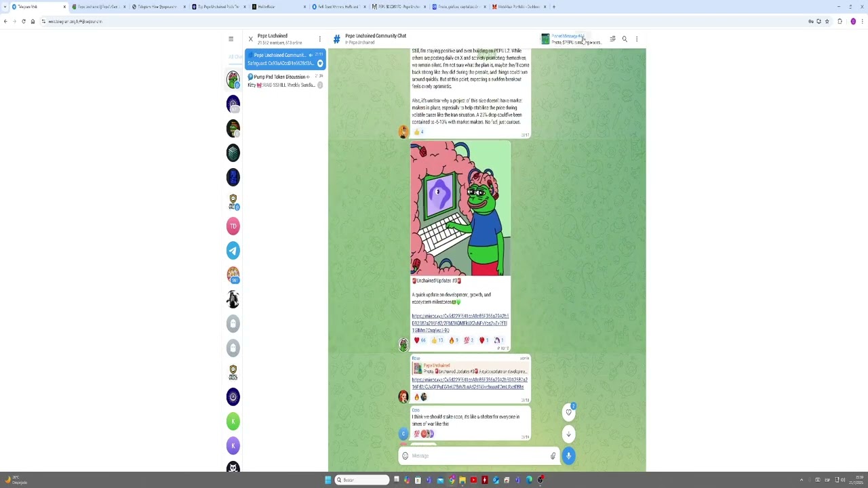This screenshot has width=868, height=488.
Task: Click the Windows taskbar Buscar search box
Action: (362, 480)
